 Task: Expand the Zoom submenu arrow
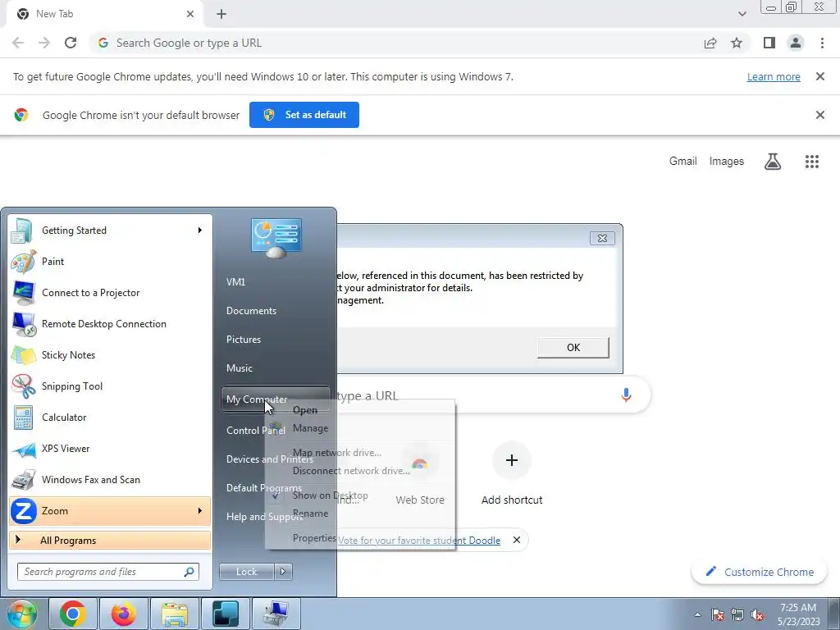point(200,511)
